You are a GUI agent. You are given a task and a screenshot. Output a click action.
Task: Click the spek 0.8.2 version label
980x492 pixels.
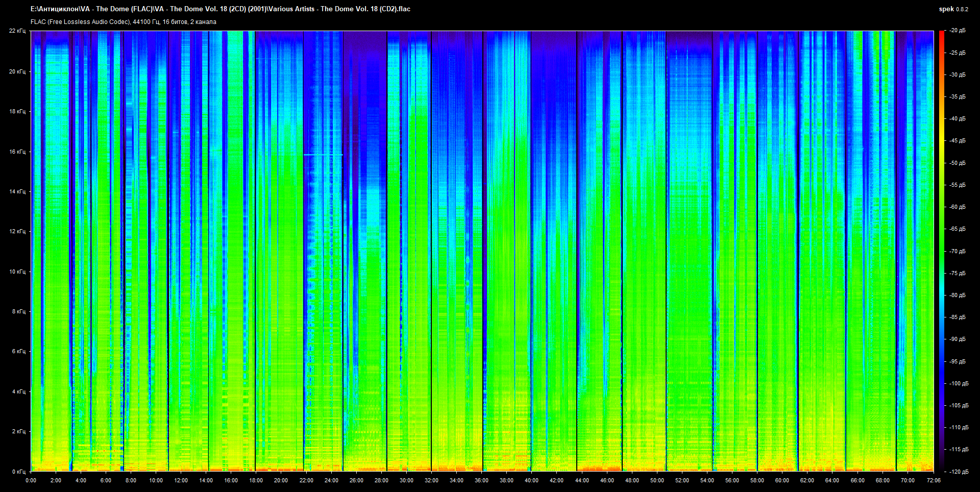click(x=953, y=9)
